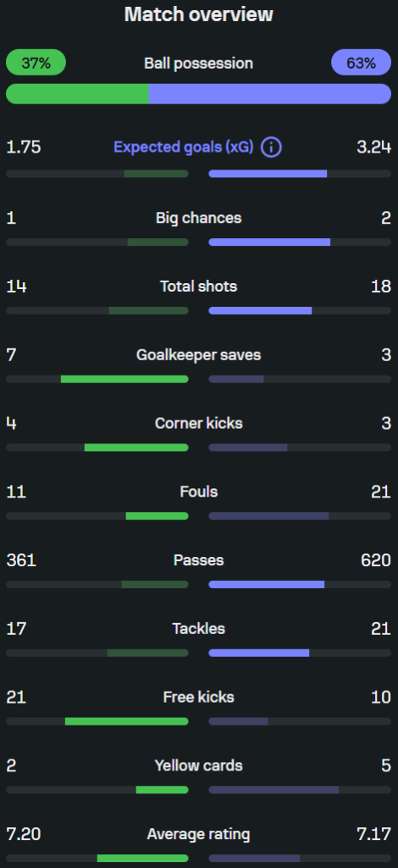Click the Ball possession label
The height and width of the screenshot is (868, 398).
pos(198,63)
